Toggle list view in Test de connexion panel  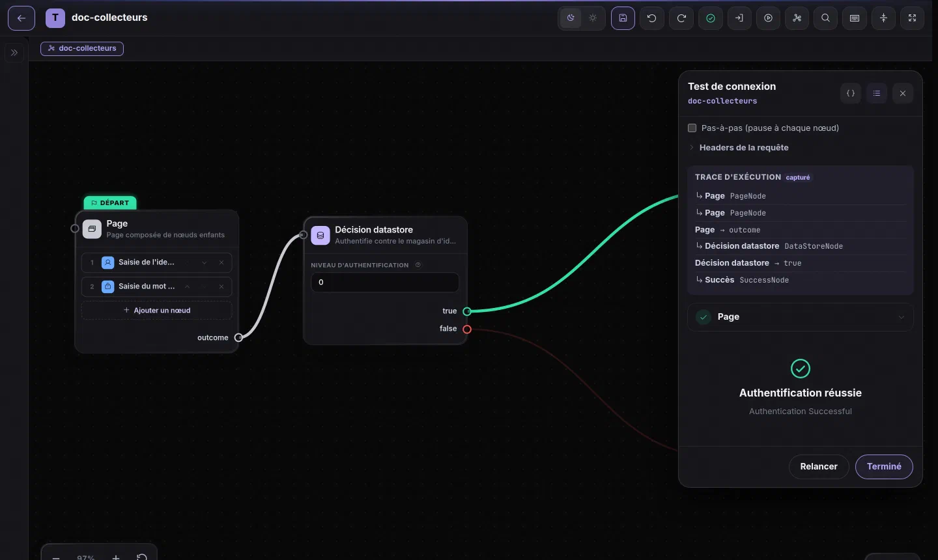click(x=877, y=93)
